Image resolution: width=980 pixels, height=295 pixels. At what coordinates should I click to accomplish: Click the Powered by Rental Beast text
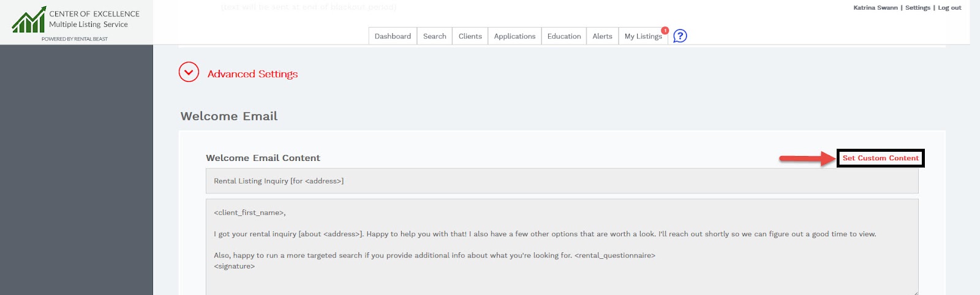tap(75, 39)
